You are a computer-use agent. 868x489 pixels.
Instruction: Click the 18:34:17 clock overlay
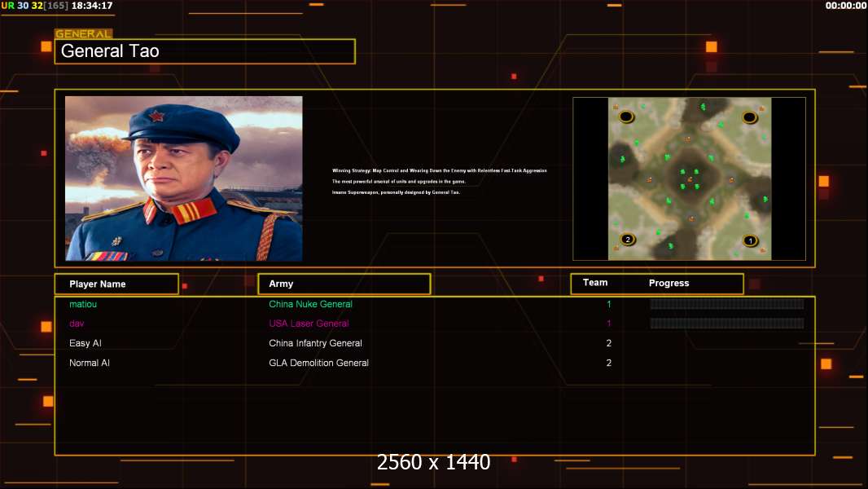[x=92, y=6]
